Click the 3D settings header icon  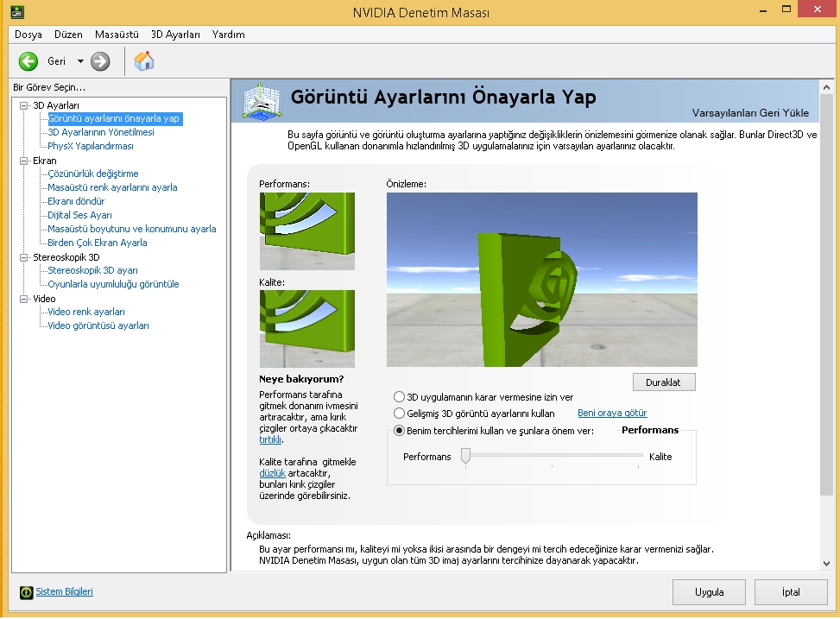tap(261, 100)
